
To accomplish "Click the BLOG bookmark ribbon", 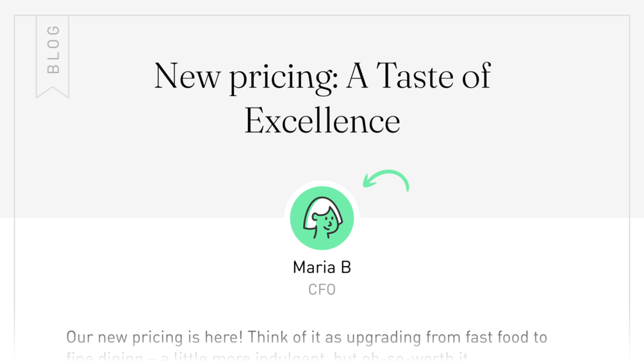I will click(x=53, y=54).
